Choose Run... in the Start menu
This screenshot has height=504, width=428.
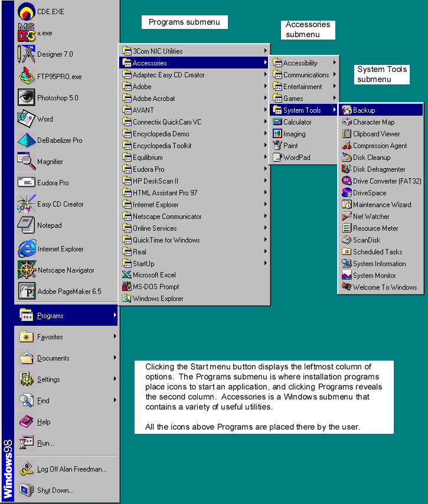coord(66,443)
